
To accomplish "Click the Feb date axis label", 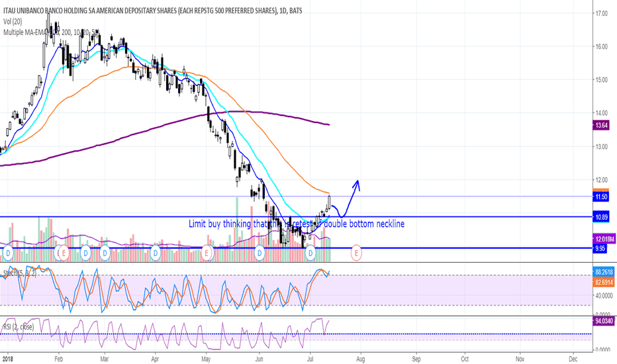I will 59,359.
